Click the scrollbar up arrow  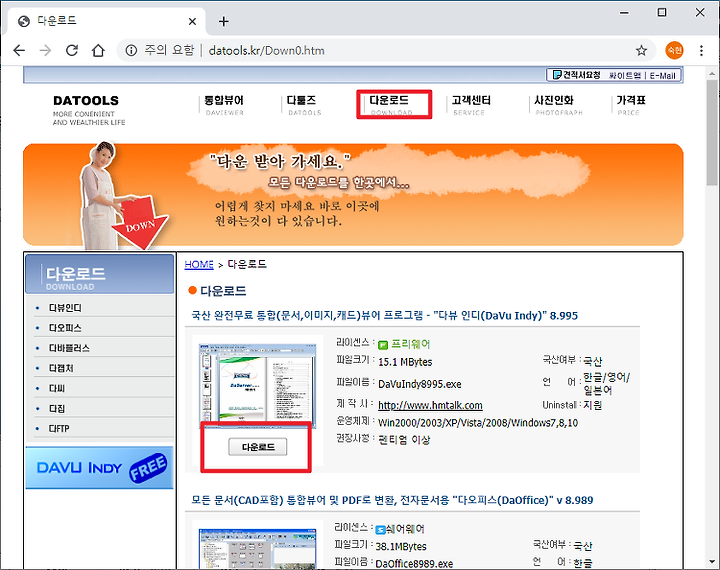712,73
